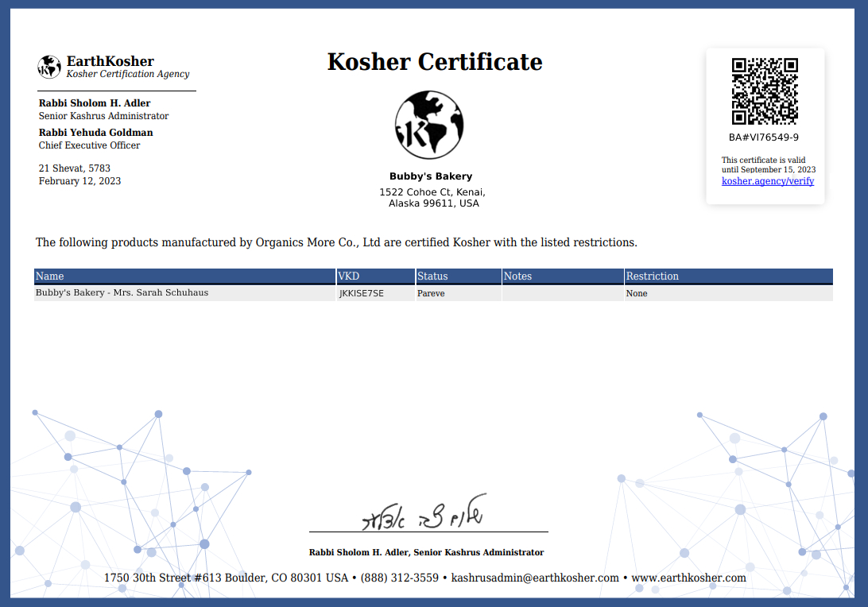The height and width of the screenshot is (607, 868).
Task: Select the VKD column header
Action: pyautogui.click(x=347, y=276)
